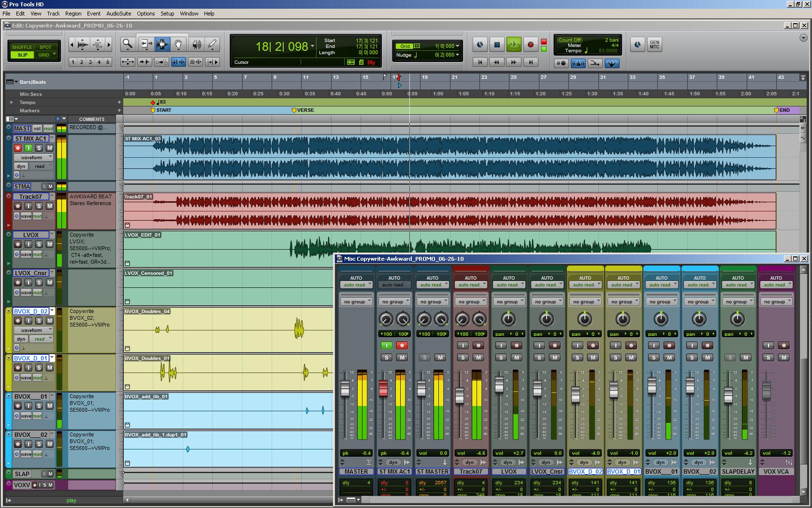The image size is (812, 508).
Task: Toggle input monitor on ST MIX AC1 track
Action: (29, 148)
